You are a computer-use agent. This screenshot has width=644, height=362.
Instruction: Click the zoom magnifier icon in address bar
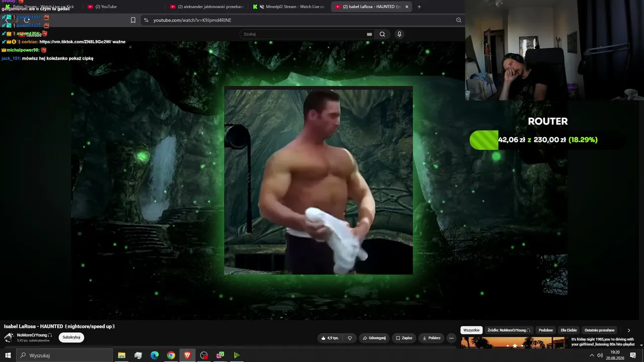[459, 20]
